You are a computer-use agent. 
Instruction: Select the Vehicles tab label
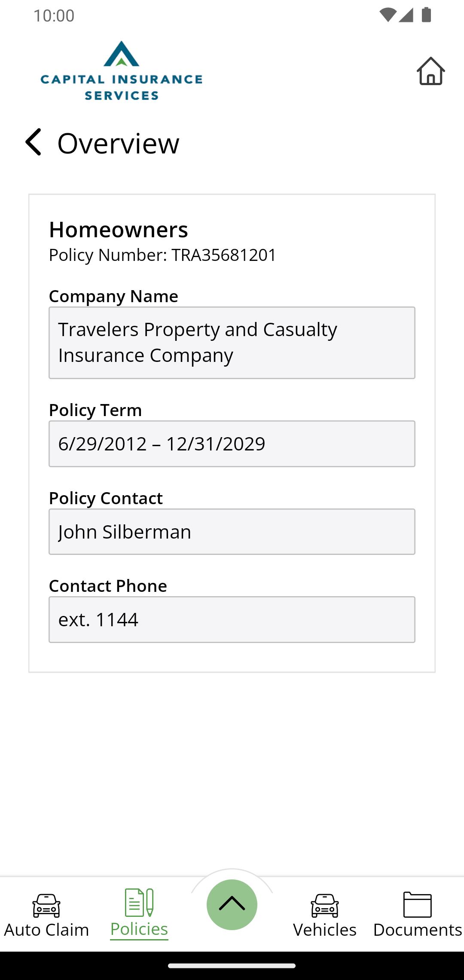325,930
